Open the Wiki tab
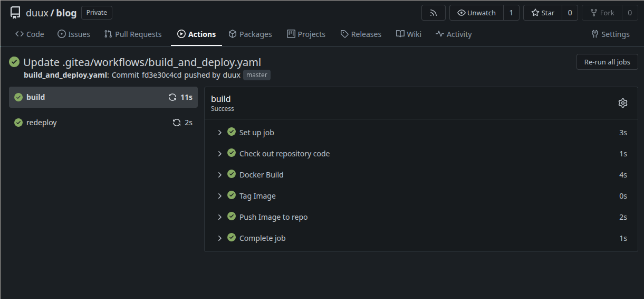644x299 pixels. [x=409, y=34]
